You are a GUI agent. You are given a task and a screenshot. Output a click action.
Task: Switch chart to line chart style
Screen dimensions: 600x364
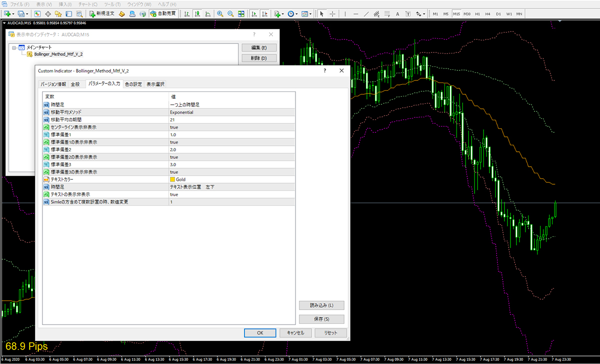207,13
